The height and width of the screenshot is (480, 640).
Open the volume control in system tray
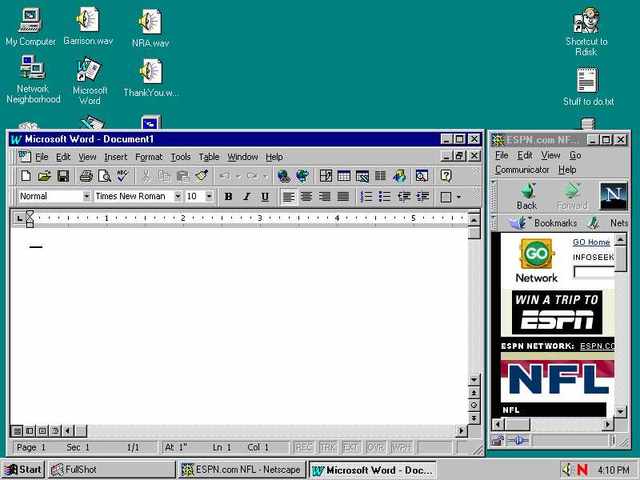click(566, 470)
